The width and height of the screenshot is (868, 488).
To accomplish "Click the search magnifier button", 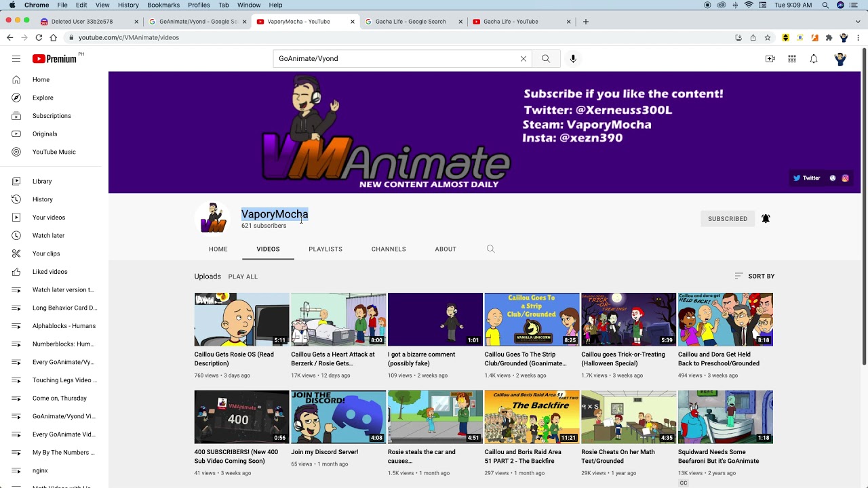I will coord(546,59).
